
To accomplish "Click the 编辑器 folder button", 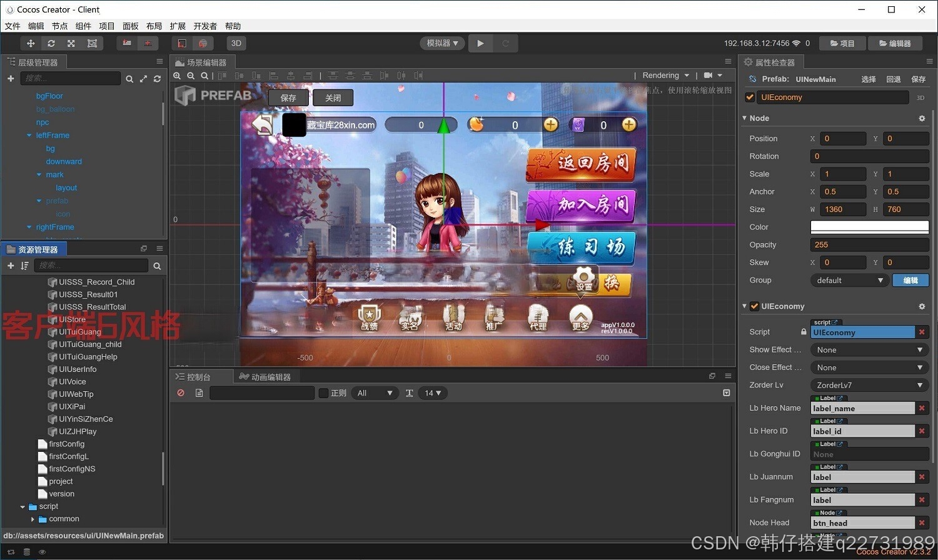I will (x=895, y=43).
